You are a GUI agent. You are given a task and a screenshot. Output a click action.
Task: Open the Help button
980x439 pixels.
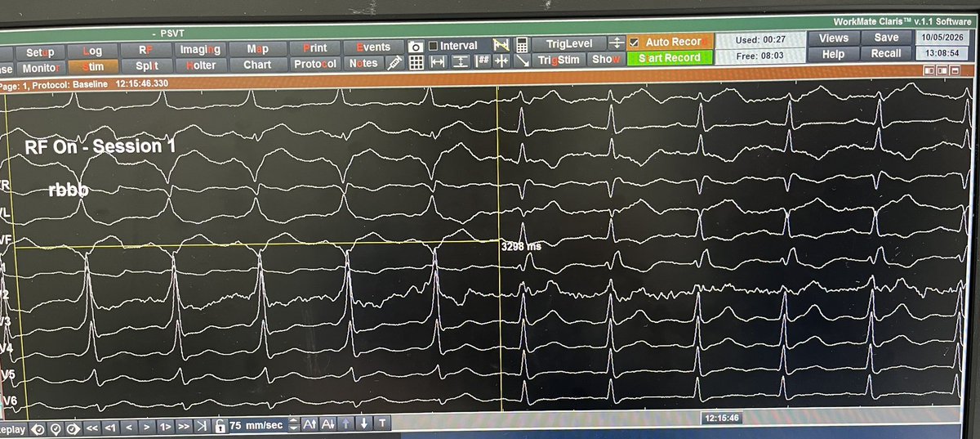point(832,54)
